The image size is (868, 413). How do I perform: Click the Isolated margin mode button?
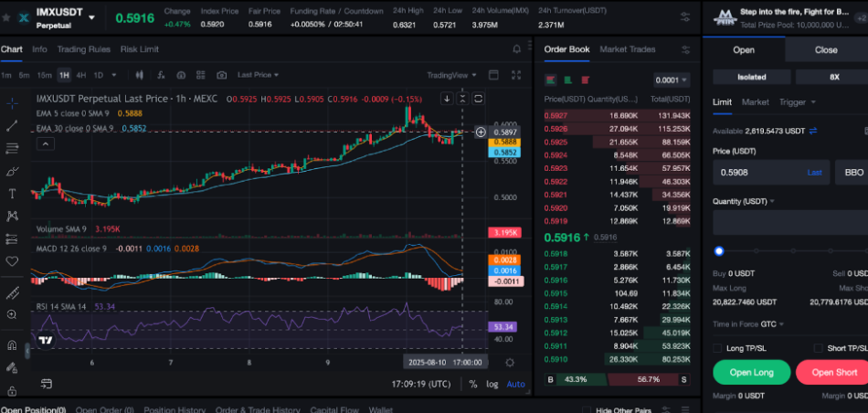[x=751, y=77]
